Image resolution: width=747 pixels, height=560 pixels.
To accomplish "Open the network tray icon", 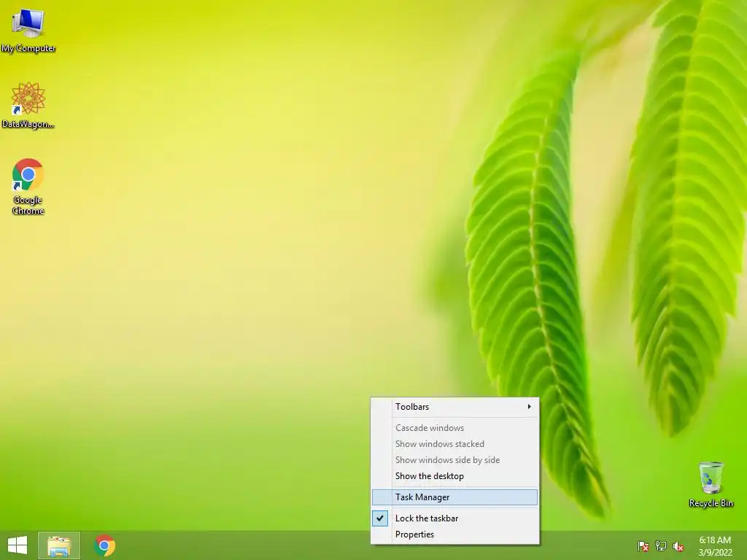I will (661, 546).
